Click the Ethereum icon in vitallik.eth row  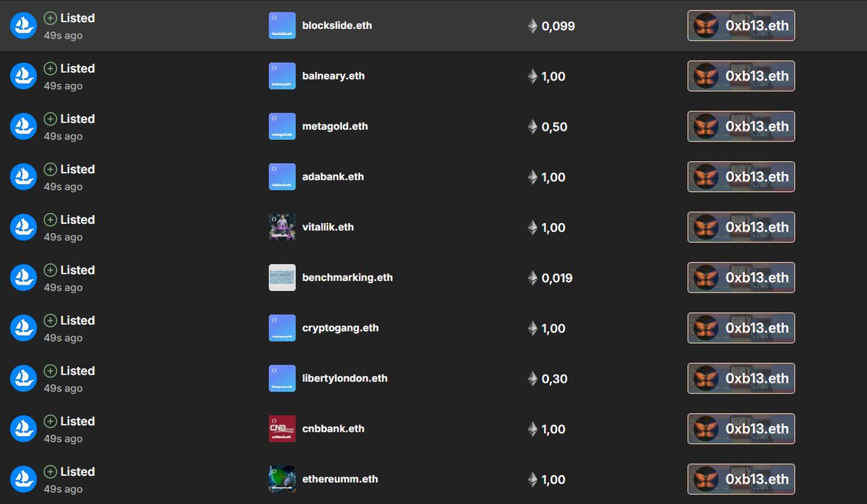coord(532,227)
